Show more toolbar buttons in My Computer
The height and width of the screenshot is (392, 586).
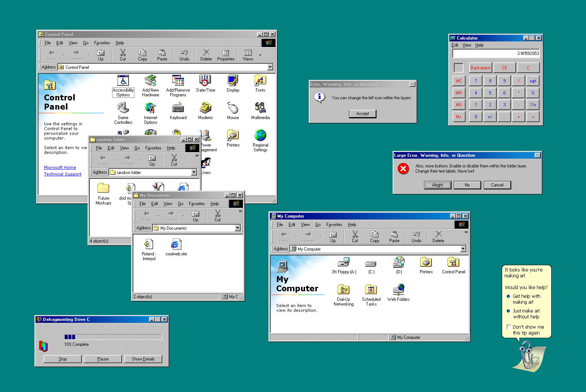pyautogui.click(x=466, y=232)
